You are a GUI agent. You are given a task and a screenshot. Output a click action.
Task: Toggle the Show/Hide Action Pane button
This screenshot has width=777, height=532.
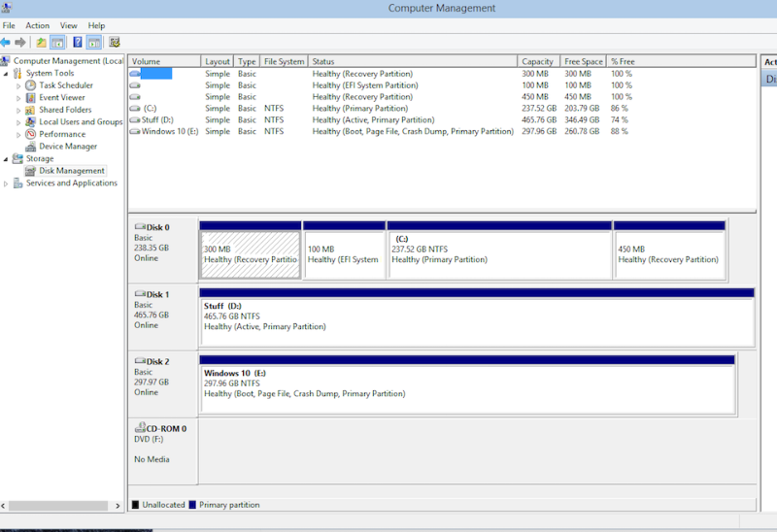[x=94, y=42]
